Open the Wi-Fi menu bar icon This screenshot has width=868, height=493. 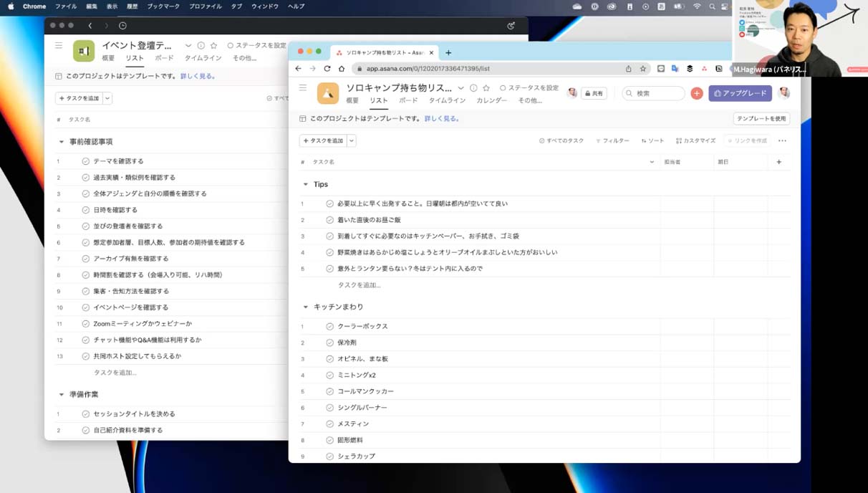pos(697,6)
